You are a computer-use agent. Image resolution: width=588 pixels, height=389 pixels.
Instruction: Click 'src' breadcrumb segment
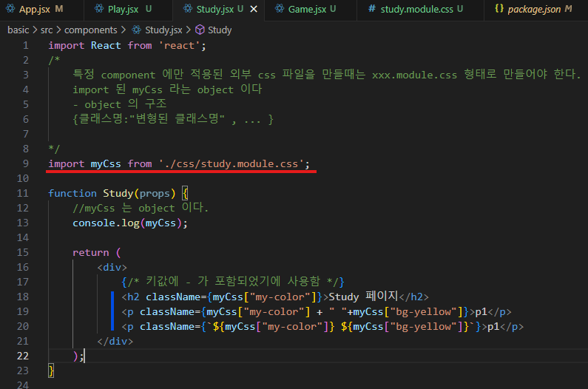47,30
